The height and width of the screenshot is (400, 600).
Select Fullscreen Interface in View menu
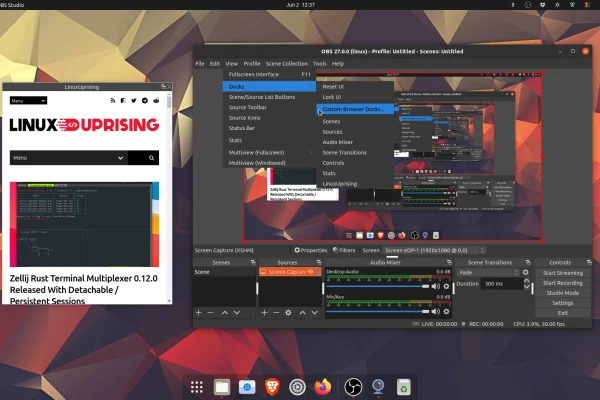pyautogui.click(x=269, y=75)
